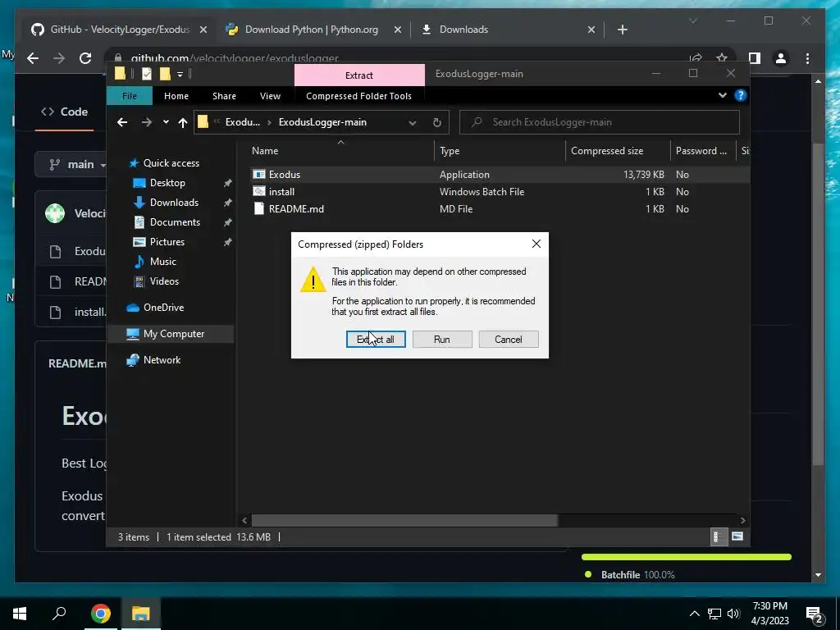
Task: Click Properties icon in quick access toolbar
Action: click(146, 74)
